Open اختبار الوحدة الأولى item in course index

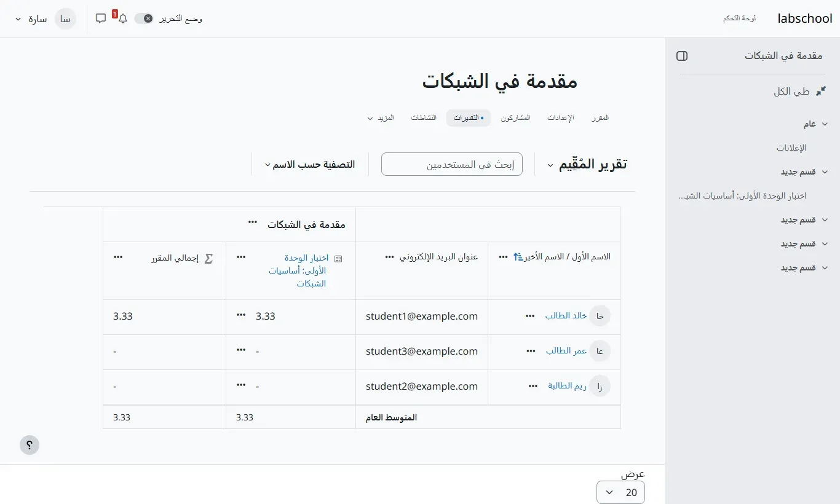(x=742, y=195)
